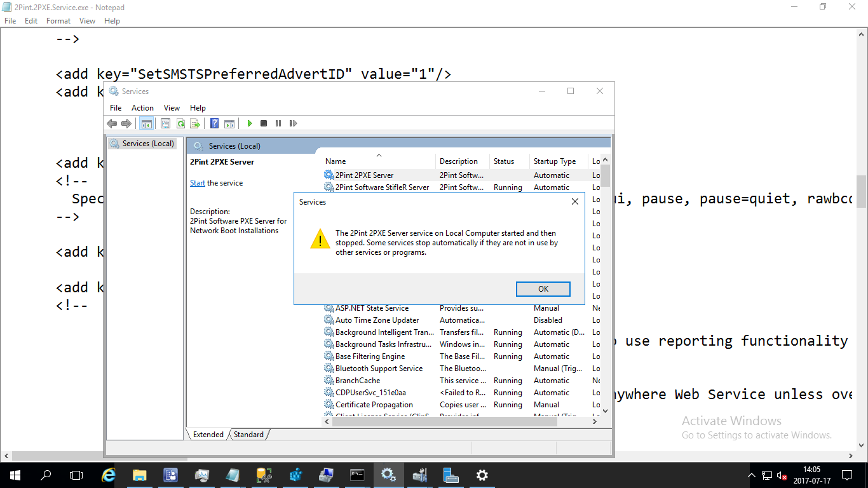Select Base Filtering Engine service
This screenshot has height=488, width=868.
click(461, 356)
